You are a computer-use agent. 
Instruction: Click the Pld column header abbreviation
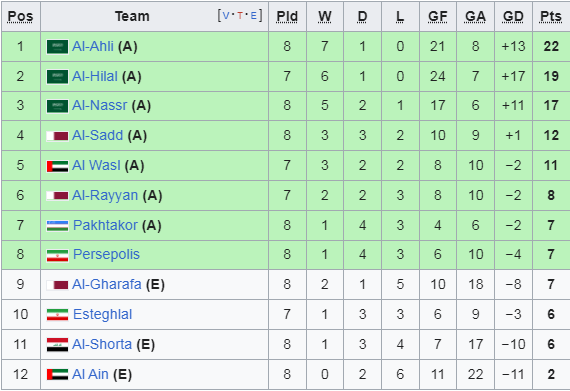point(287,17)
